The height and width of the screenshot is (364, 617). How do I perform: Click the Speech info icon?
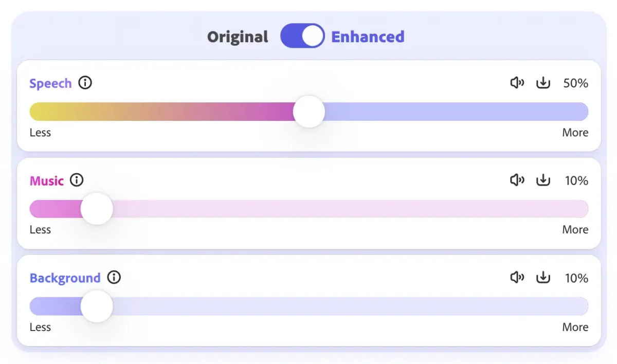pyautogui.click(x=85, y=83)
